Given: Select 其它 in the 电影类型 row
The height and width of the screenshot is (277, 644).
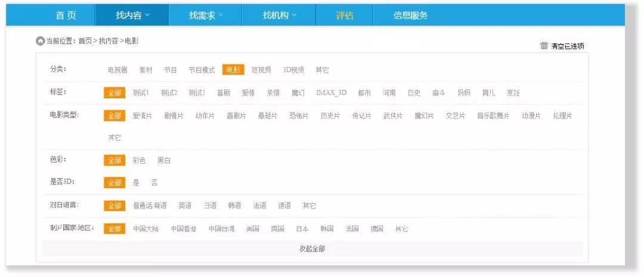Looking at the screenshot, I should click(114, 138).
